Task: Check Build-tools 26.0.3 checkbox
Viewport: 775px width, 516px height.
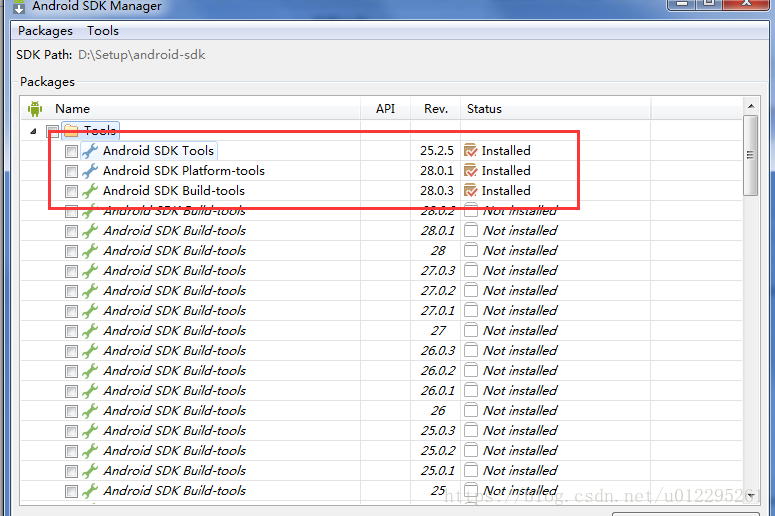Action: (72, 351)
